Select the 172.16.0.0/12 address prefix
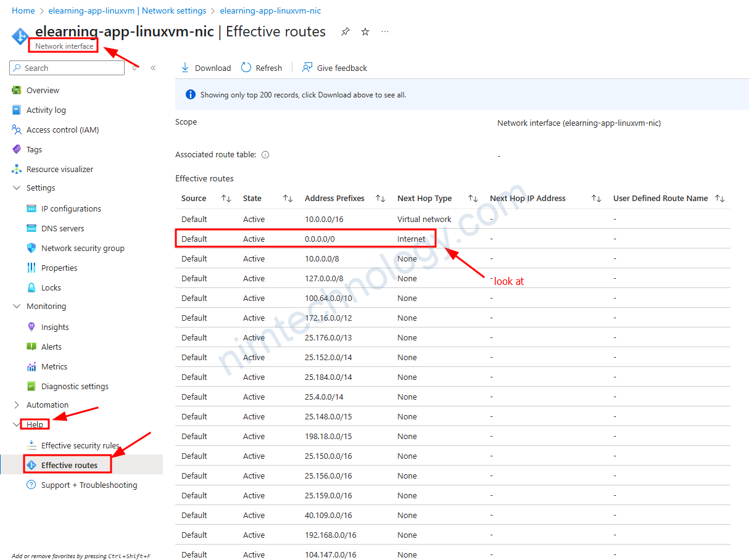The height and width of the screenshot is (560, 749). 328,318
